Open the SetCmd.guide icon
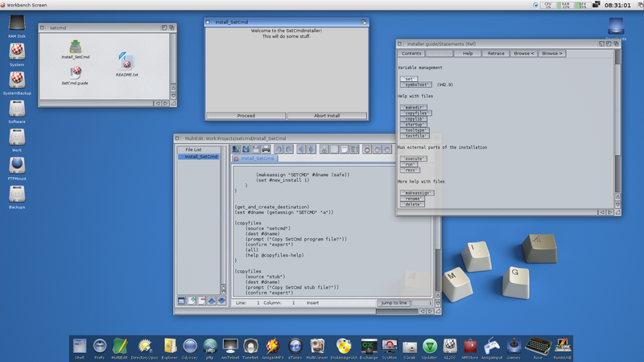The height and width of the screenshot is (362, 644). (75, 73)
